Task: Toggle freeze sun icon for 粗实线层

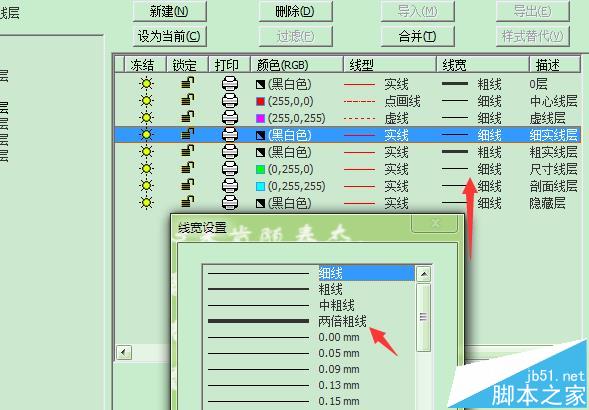Action: click(x=146, y=152)
